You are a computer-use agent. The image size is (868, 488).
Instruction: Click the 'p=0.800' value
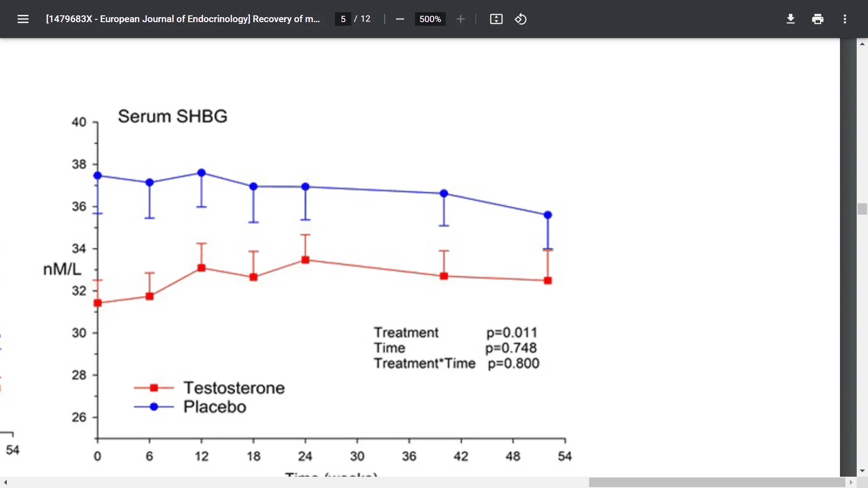click(514, 363)
